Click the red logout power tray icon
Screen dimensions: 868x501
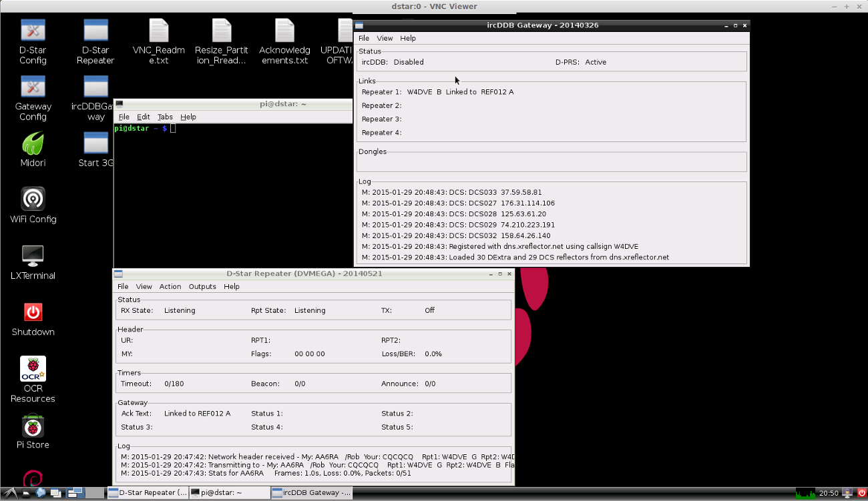coord(861,493)
